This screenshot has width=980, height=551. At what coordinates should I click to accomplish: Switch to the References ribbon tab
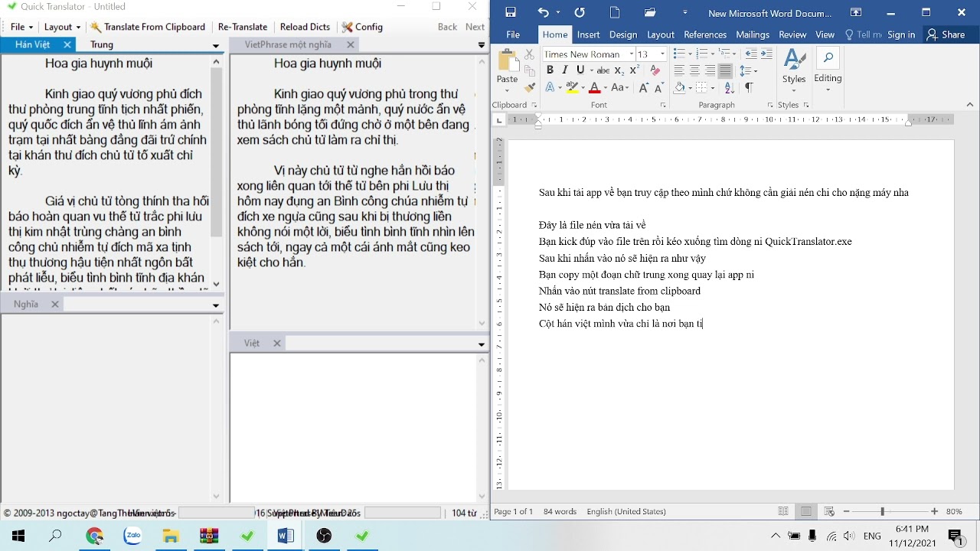[705, 34]
